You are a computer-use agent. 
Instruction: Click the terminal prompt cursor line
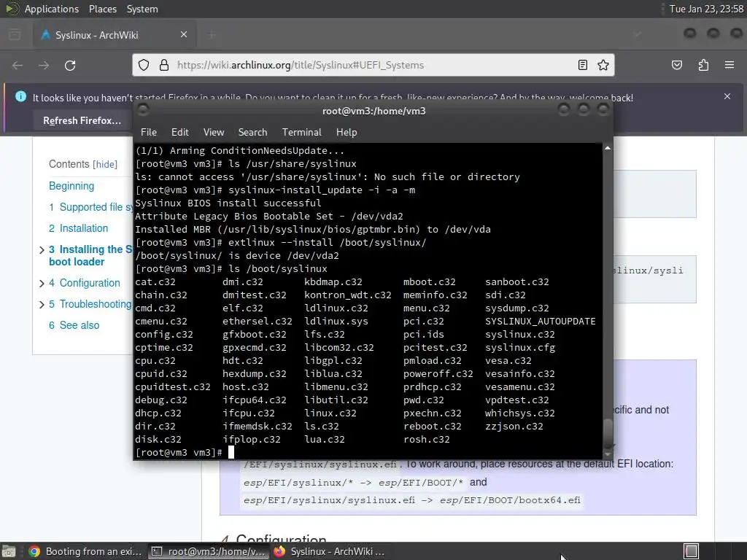click(x=231, y=452)
